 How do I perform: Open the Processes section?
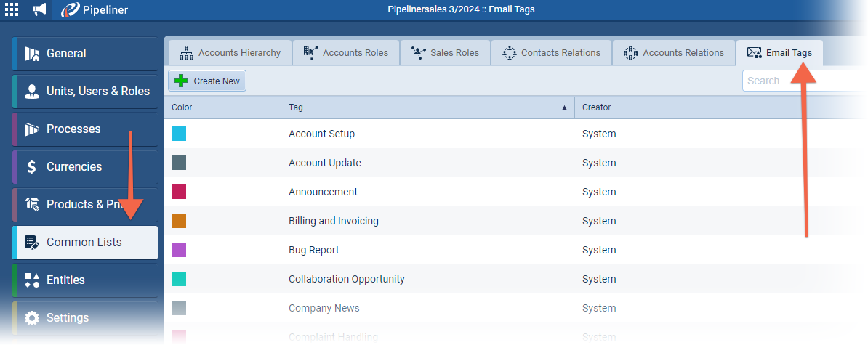point(85,129)
